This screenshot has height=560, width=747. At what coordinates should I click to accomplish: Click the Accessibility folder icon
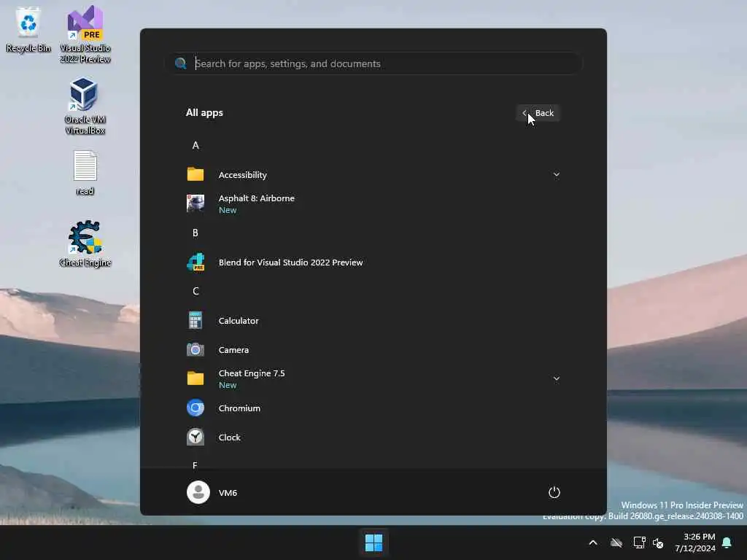[196, 174]
